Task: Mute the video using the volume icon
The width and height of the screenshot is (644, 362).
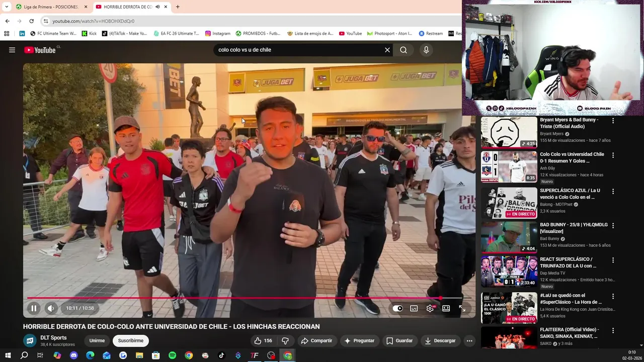Action: [x=51, y=308]
